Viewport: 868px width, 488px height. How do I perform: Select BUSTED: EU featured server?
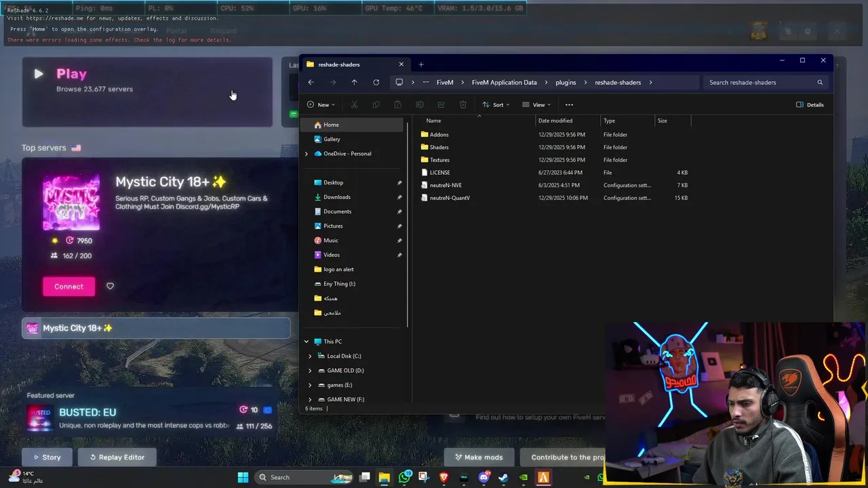[149, 418]
